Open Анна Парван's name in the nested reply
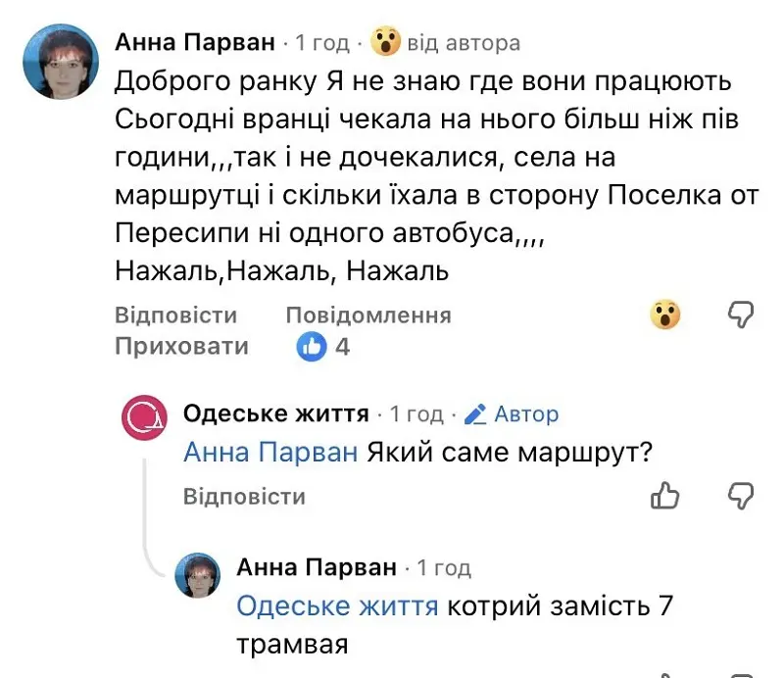 point(317,567)
